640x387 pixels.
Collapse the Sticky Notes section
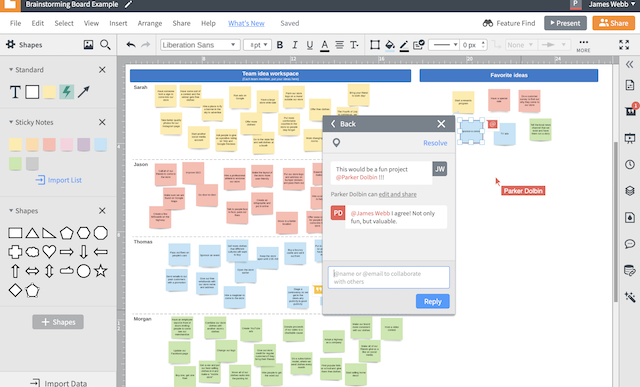pyautogui.click(x=11, y=122)
